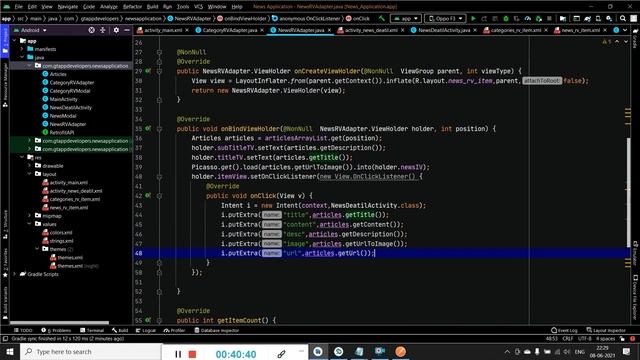Click the SDK Manager icon
The width and height of the screenshot is (640, 360).
(x=609, y=18)
